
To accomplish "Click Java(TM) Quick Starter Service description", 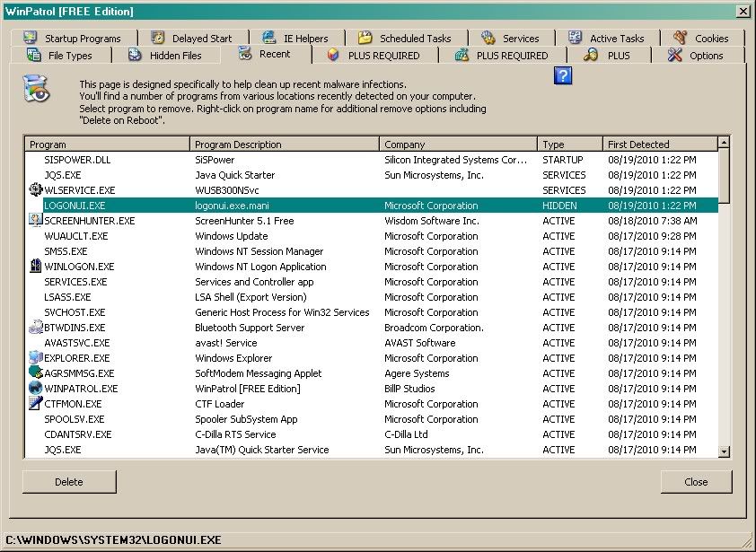I will pyautogui.click(x=262, y=450).
